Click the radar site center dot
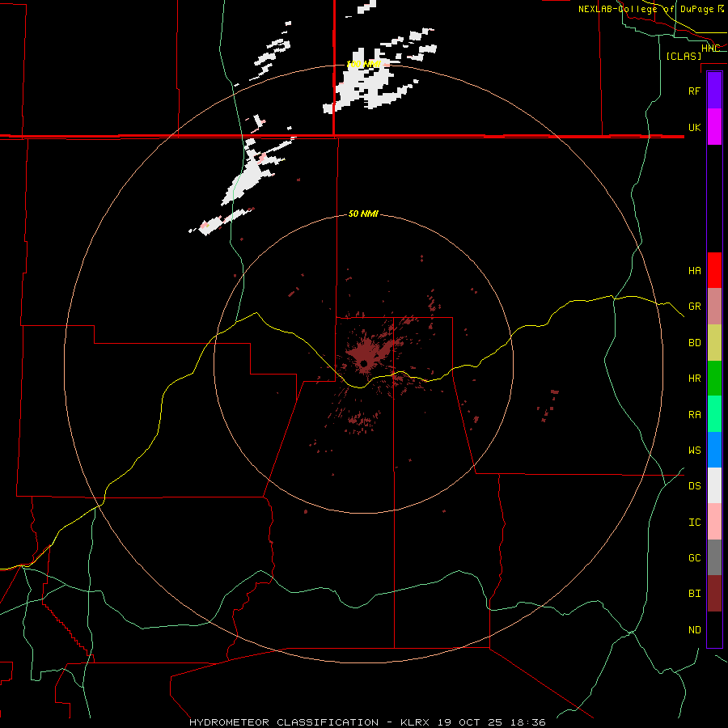 pos(364,363)
